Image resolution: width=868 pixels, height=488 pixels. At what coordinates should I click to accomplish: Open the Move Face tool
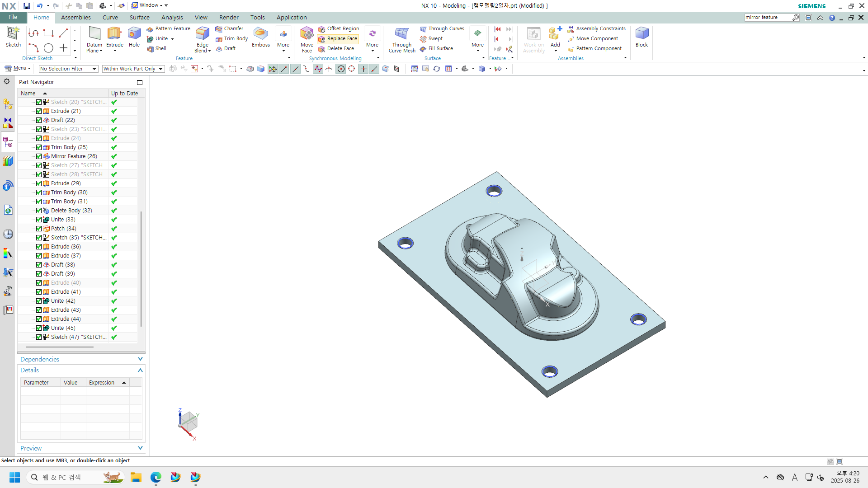307,34
